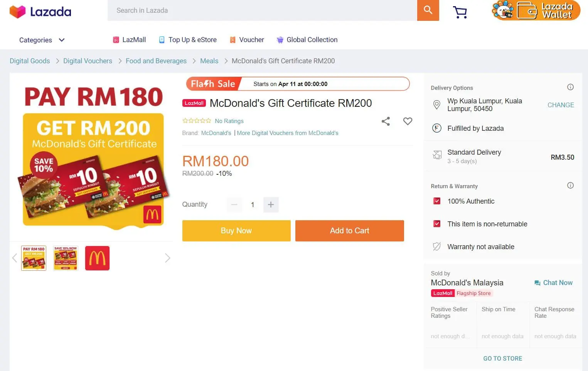Click Return & Warranty info icon
This screenshot has width=588, height=371.
click(x=570, y=185)
